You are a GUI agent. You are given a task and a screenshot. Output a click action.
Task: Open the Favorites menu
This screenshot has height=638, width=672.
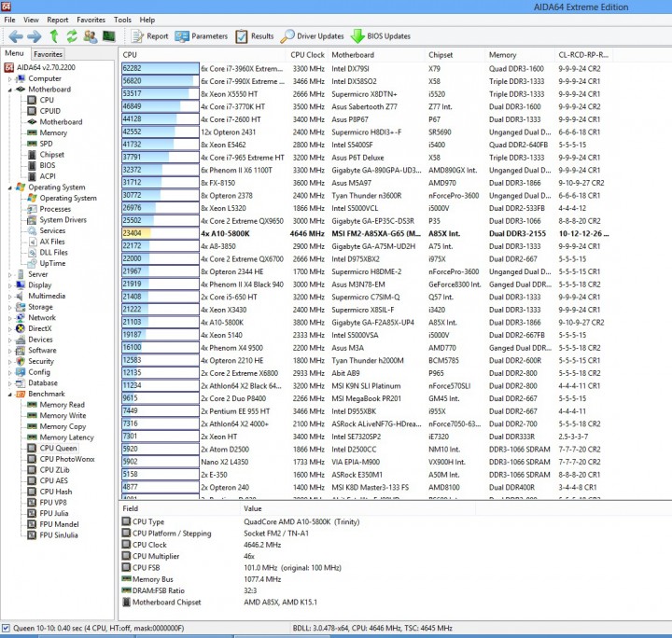[x=91, y=20]
